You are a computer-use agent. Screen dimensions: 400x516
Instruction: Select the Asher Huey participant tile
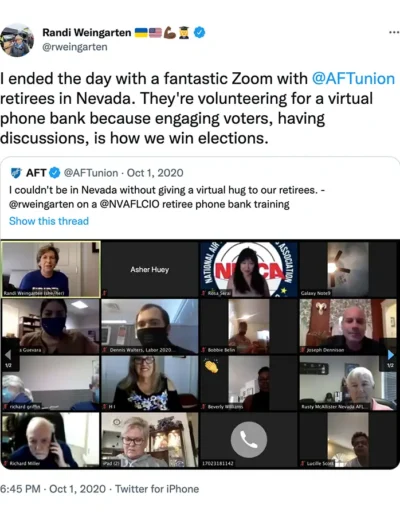pyautogui.click(x=150, y=269)
